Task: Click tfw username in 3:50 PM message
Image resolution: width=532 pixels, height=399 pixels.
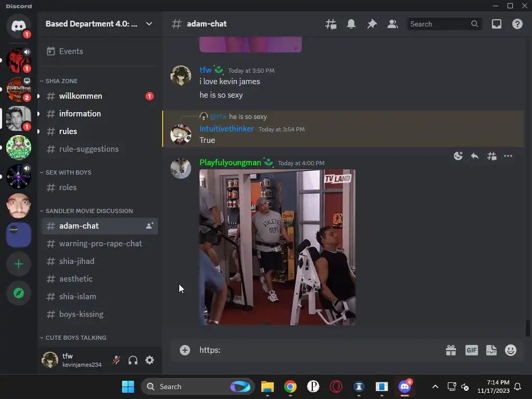Action: (x=206, y=70)
